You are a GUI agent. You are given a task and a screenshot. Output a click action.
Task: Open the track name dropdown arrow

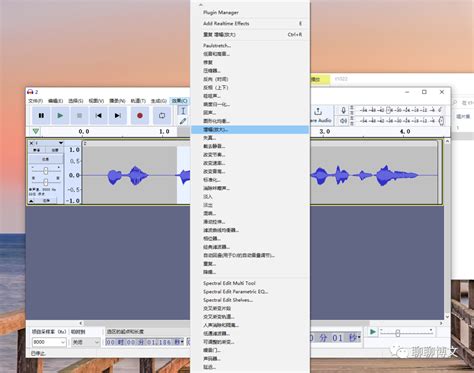tap(61, 143)
